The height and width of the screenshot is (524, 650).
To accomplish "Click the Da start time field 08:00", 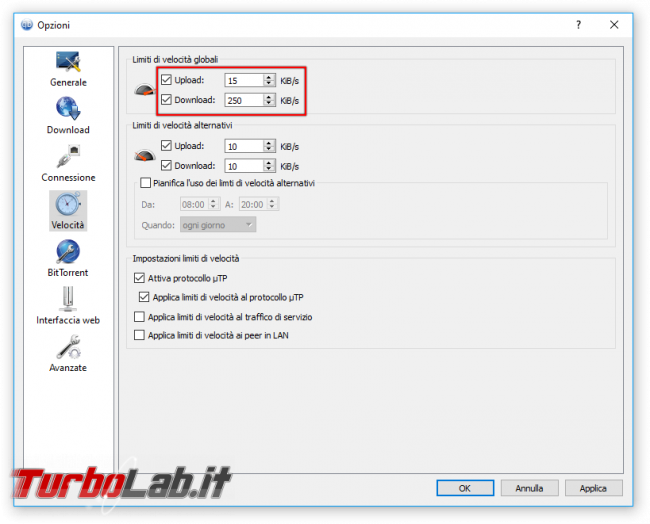I will 194,204.
